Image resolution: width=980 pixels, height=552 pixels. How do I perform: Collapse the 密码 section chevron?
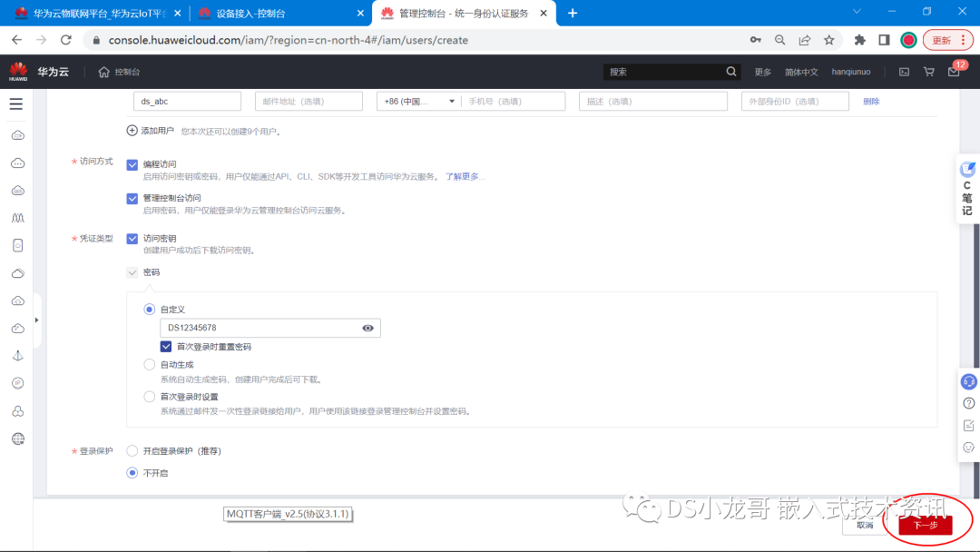click(132, 271)
